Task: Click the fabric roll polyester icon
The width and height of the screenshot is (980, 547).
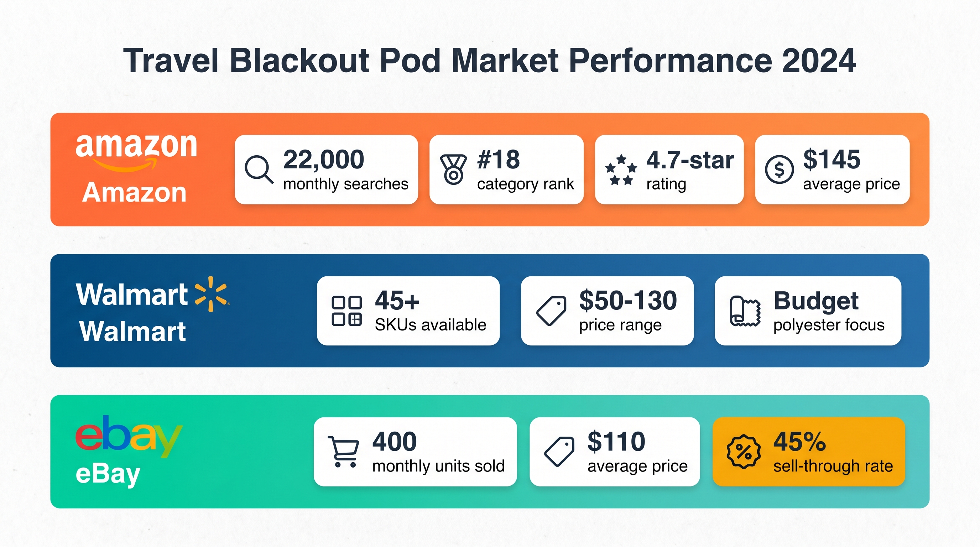Action: click(x=745, y=311)
